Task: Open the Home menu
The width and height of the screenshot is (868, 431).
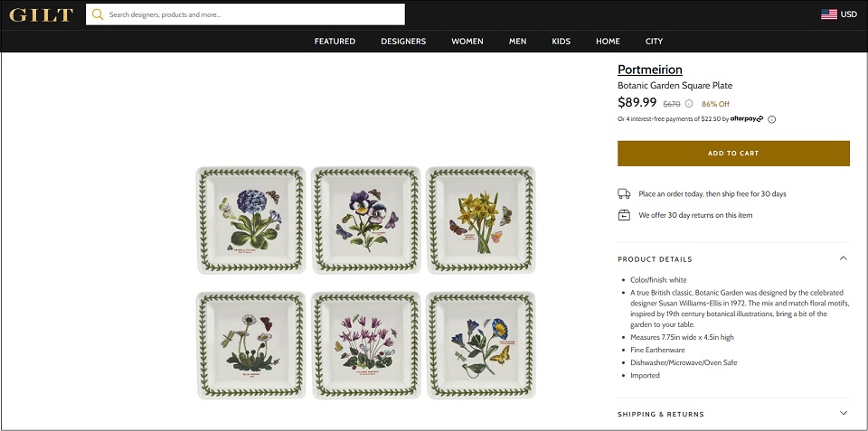Action: [608, 41]
